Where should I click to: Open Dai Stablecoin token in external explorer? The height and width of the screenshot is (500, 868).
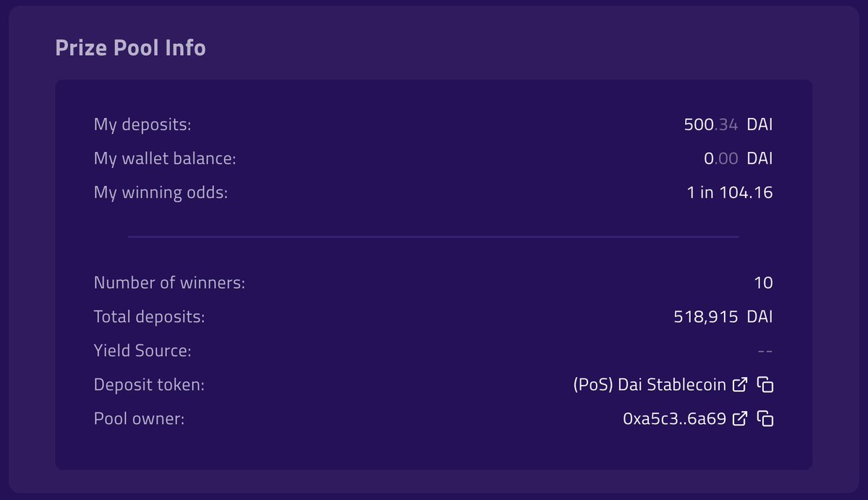(740, 385)
